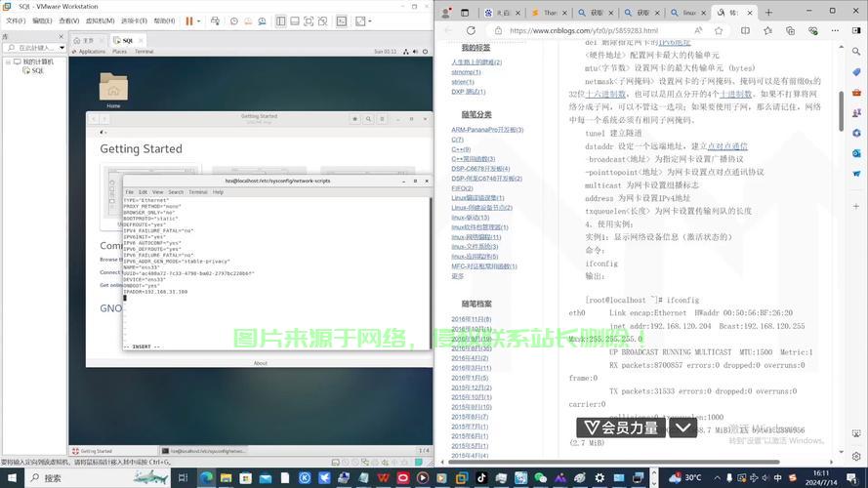Expand the 会员力量 chevron dropdown button
868x488 pixels.
tap(683, 427)
